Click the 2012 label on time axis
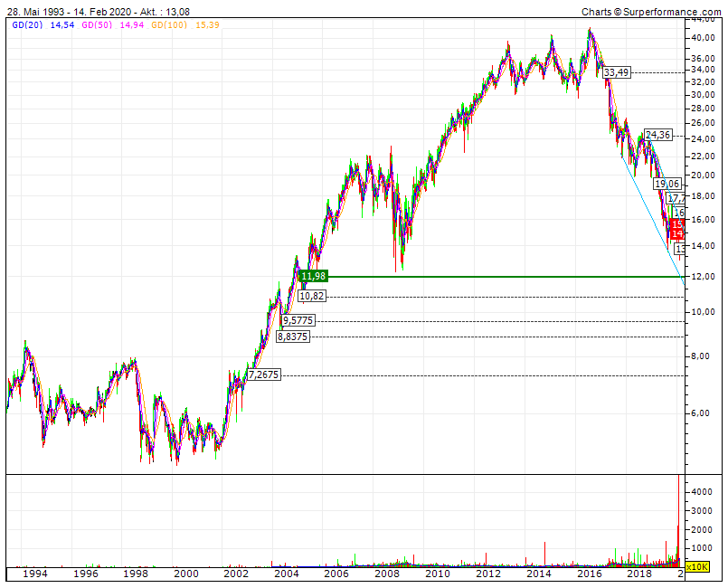Viewport: 728px width, 588px height. (488, 574)
